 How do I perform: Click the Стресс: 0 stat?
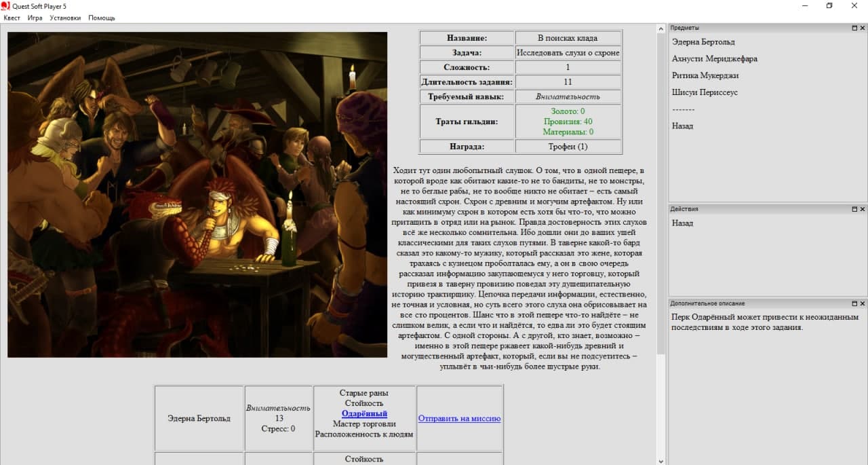point(278,429)
